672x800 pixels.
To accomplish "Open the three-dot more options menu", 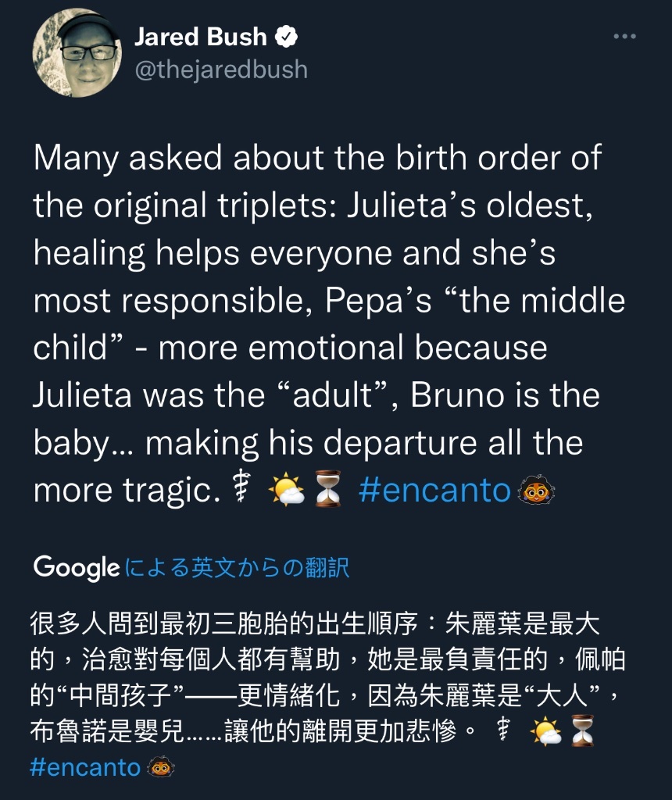I will 624,36.
